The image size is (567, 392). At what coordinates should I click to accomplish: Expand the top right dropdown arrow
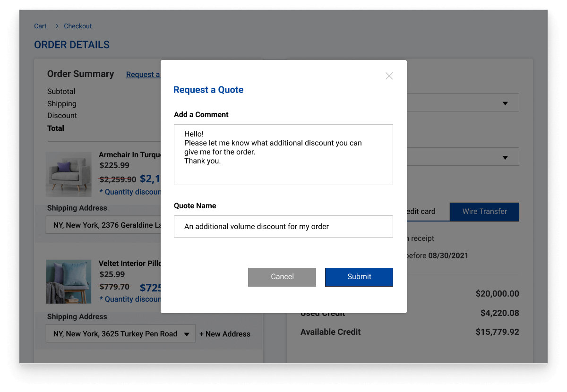pyautogui.click(x=505, y=103)
